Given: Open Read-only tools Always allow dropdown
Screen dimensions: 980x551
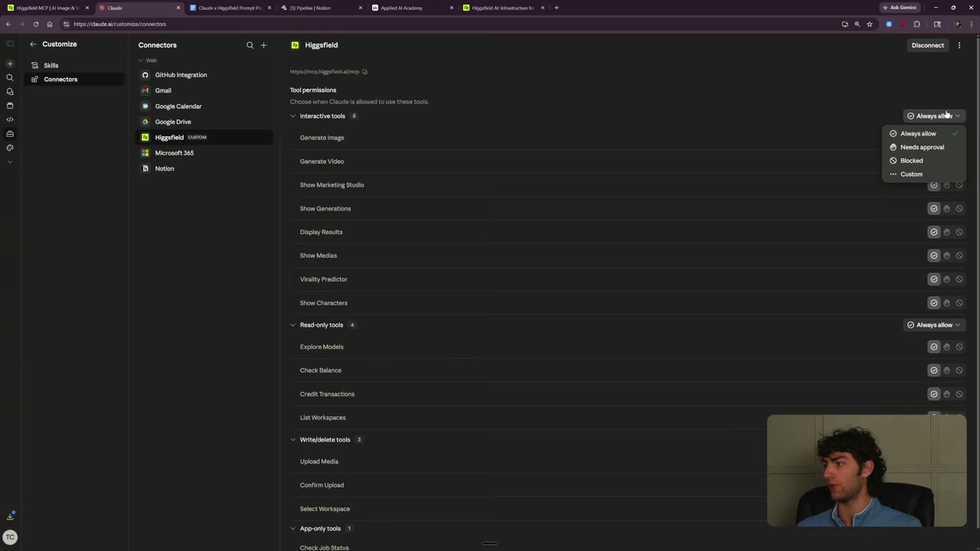Looking at the screenshot, I should tap(934, 324).
